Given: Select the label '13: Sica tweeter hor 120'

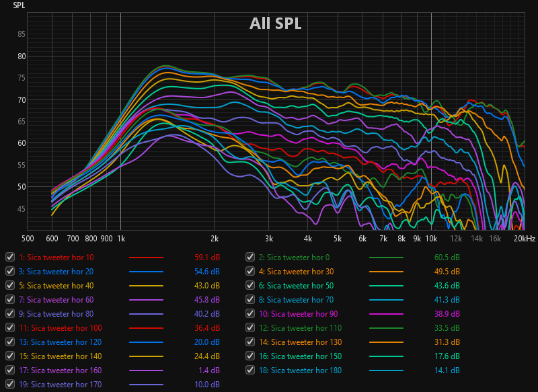Looking at the screenshot, I should click(x=61, y=342).
